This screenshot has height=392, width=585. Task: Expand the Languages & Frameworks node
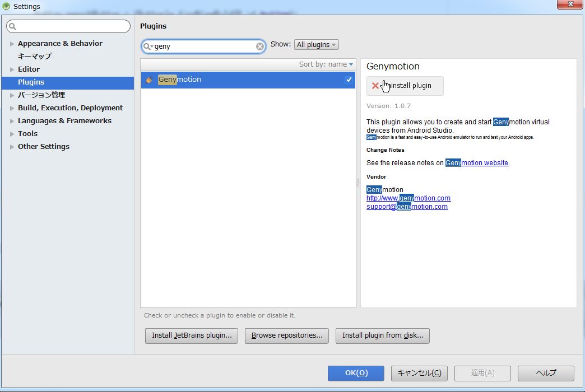click(x=12, y=121)
